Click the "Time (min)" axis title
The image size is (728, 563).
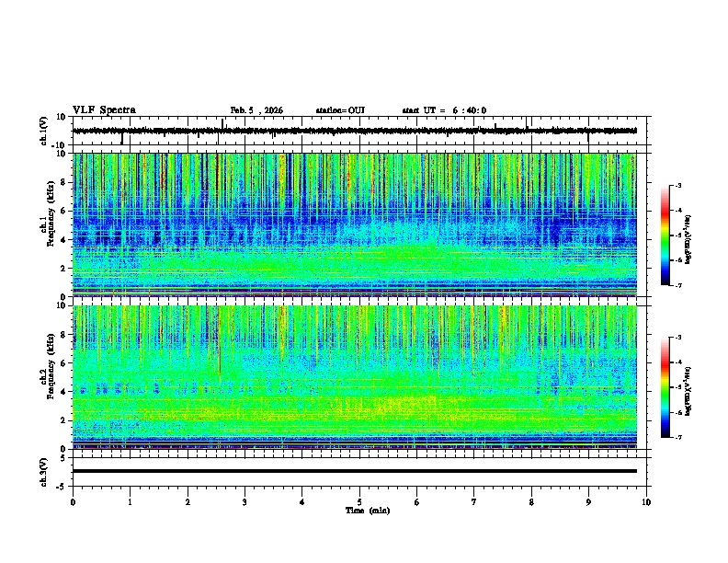tap(368, 511)
